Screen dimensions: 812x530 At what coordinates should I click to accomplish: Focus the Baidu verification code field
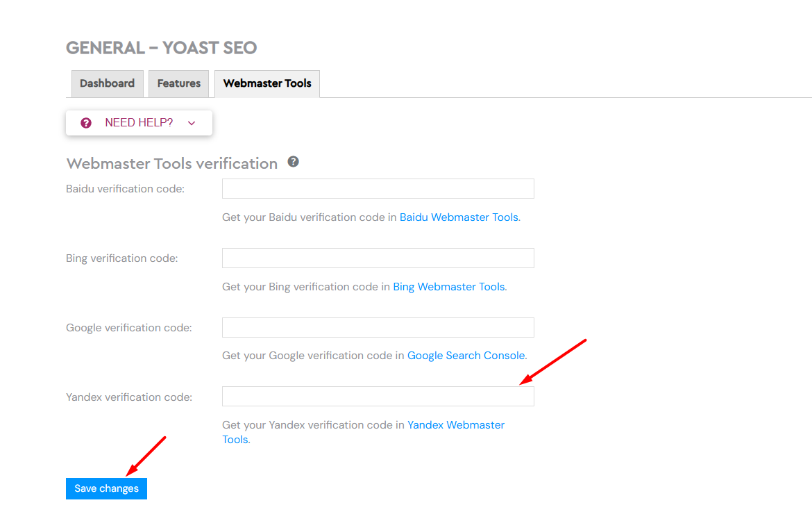click(378, 188)
